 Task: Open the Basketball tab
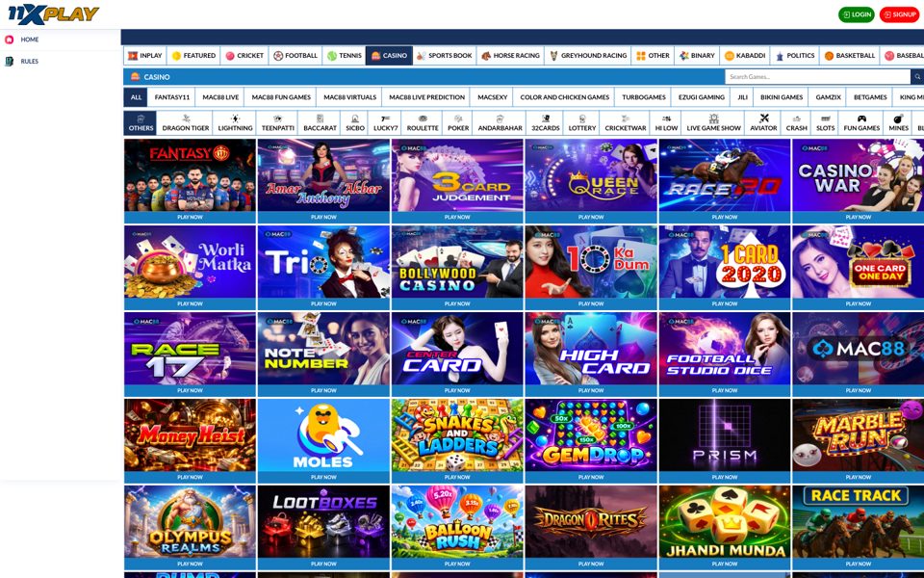[x=849, y=56]
